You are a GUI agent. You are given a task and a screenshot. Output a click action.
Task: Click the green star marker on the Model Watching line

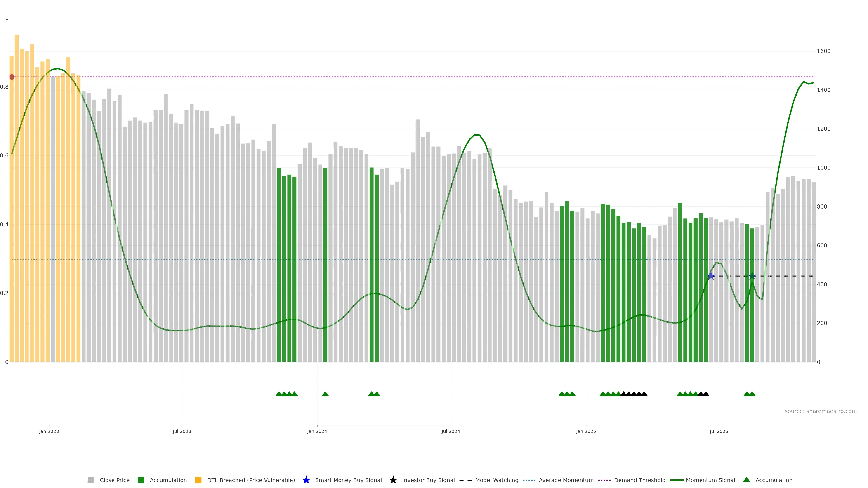point(752,276)
